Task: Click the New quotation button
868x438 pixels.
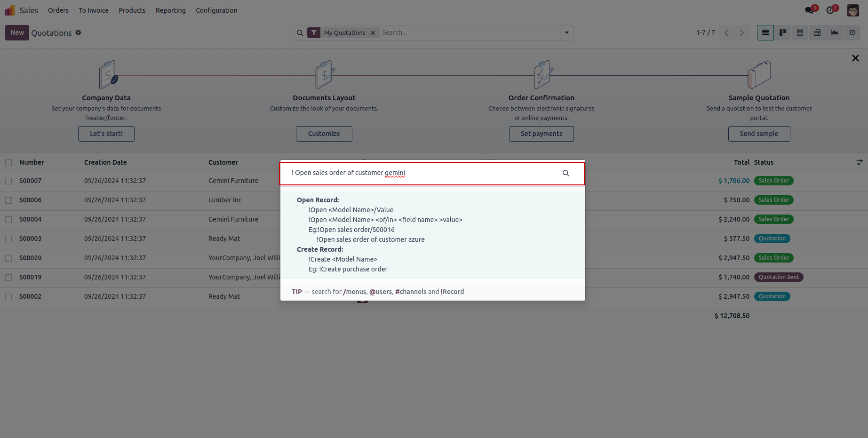Action: (x=17, y=32)
